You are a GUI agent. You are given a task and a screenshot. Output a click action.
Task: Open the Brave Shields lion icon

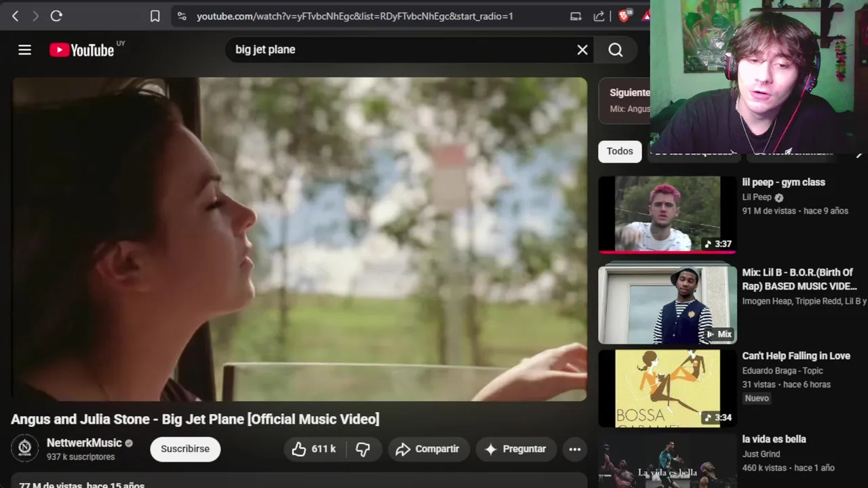tap(624, 16)
